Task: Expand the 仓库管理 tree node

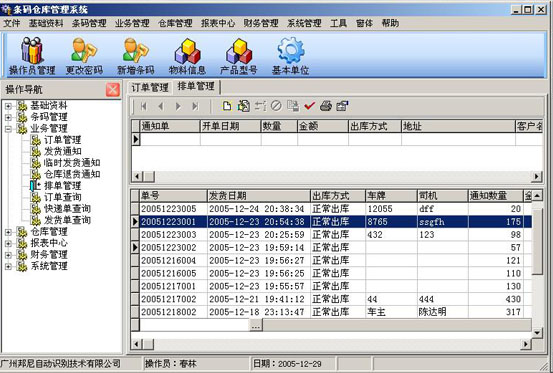Action: pos(8,232)
